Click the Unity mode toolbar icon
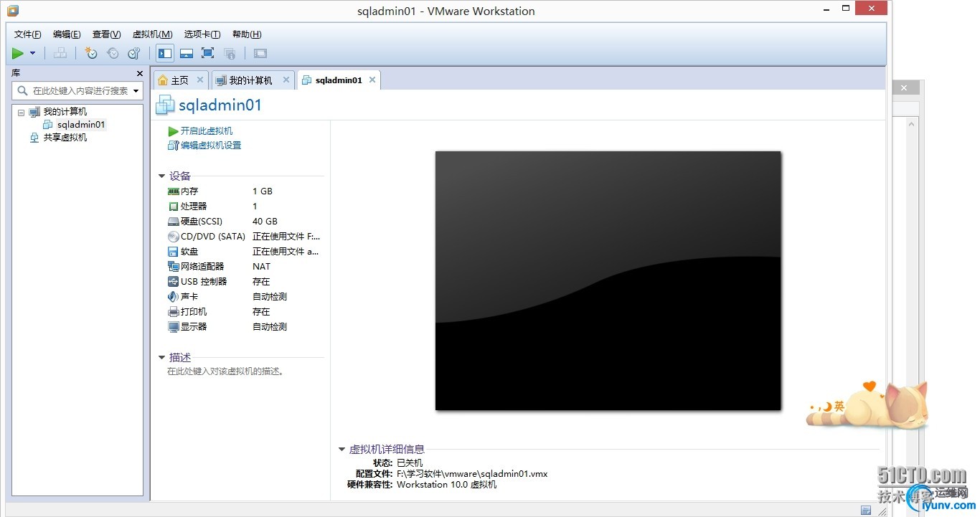 click(230, 53)
